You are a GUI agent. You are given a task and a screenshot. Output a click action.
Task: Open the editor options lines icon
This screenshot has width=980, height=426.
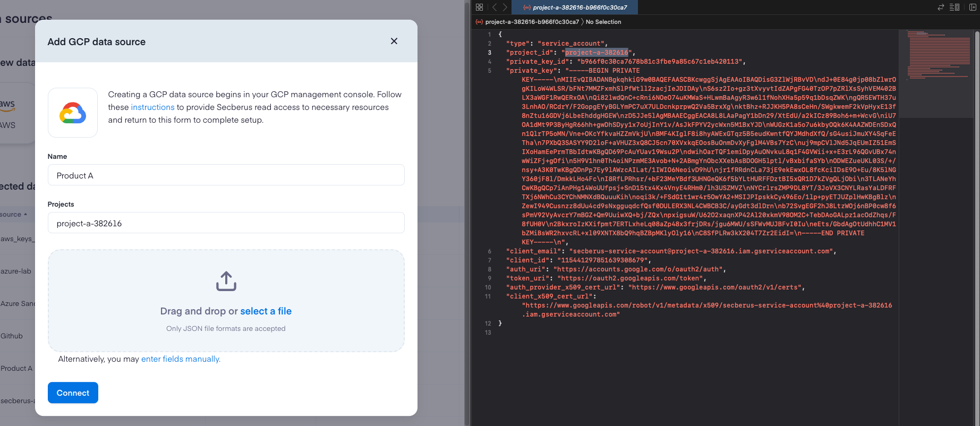coord(955,7)
